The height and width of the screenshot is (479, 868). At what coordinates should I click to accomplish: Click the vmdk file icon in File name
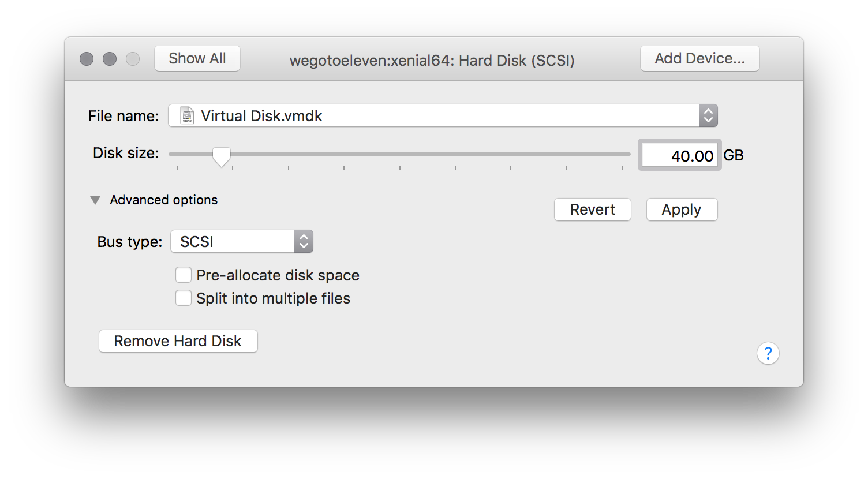coord(187,115)
